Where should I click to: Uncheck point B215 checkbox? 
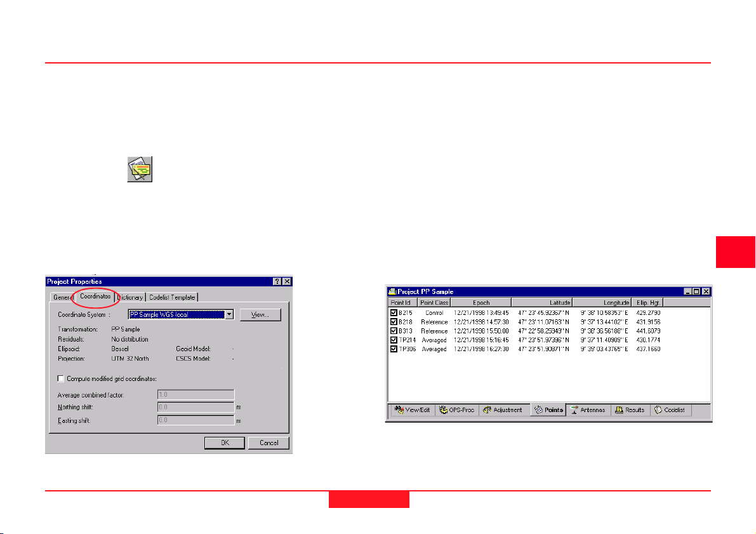(394, 313)
